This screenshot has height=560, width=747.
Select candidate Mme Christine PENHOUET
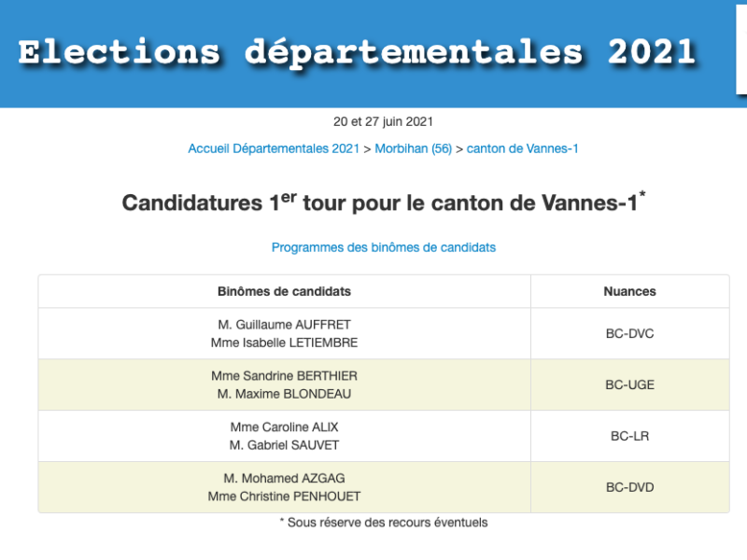(x=284, y=497)
